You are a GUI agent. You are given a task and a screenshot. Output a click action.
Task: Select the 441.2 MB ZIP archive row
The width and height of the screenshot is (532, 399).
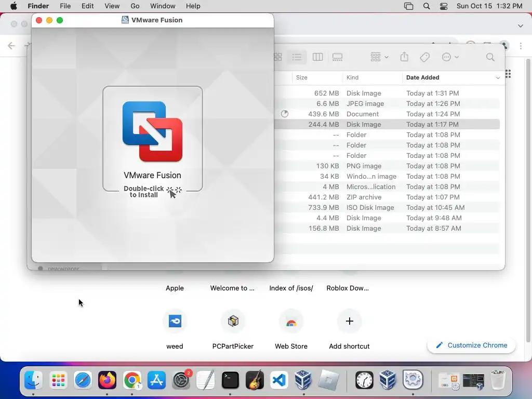387,197
